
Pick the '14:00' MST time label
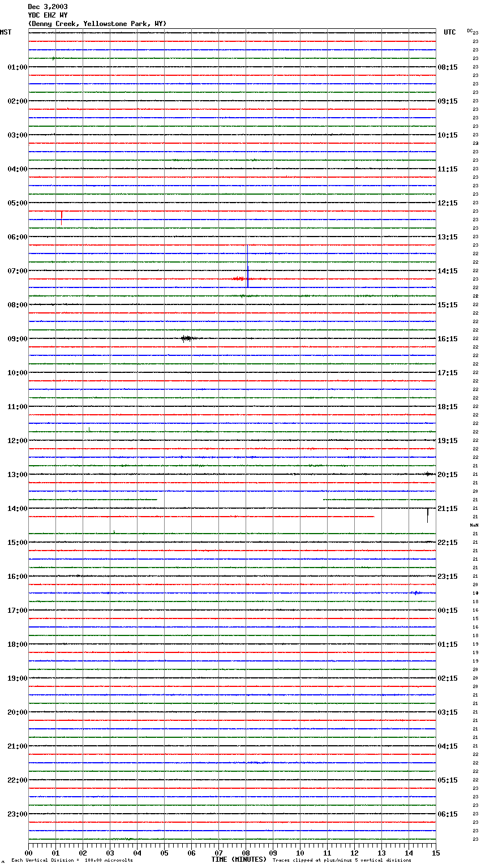(x=18, y=509)
